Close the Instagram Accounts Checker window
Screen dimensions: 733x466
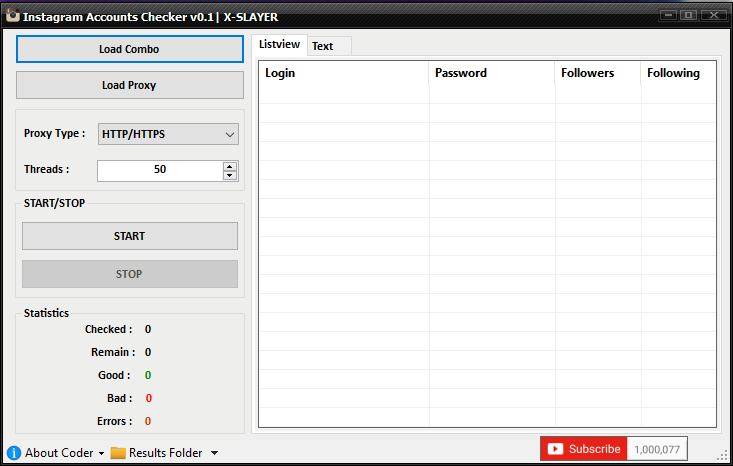pyautogui.click(x=714, y=15)
